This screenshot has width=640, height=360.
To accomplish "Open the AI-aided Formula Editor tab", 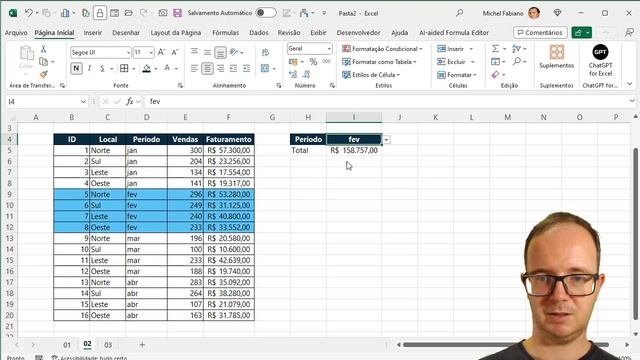I will (x=454, y=33).
